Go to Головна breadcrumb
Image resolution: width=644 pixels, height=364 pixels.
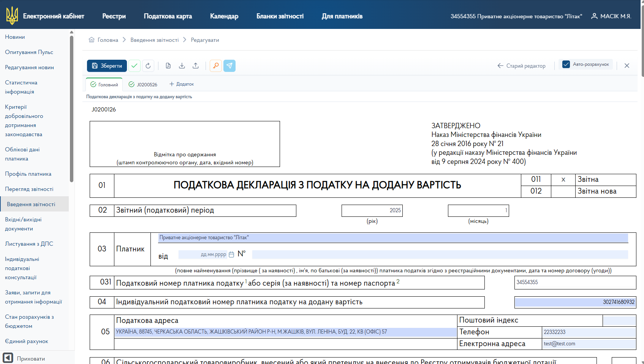108,40
